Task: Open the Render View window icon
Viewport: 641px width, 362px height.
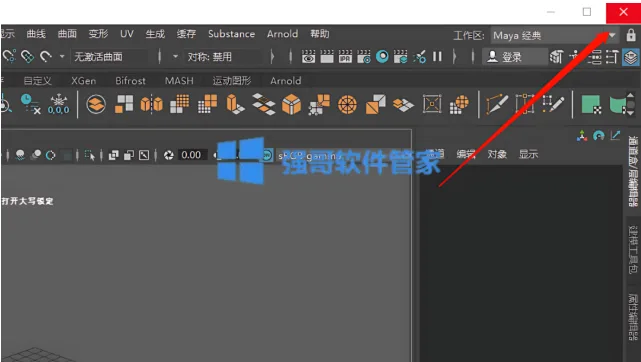Action: pos(308,57)
